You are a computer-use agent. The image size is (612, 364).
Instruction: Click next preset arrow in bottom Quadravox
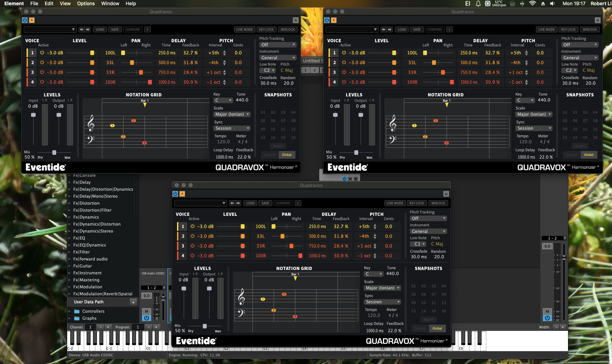point(238,203)
